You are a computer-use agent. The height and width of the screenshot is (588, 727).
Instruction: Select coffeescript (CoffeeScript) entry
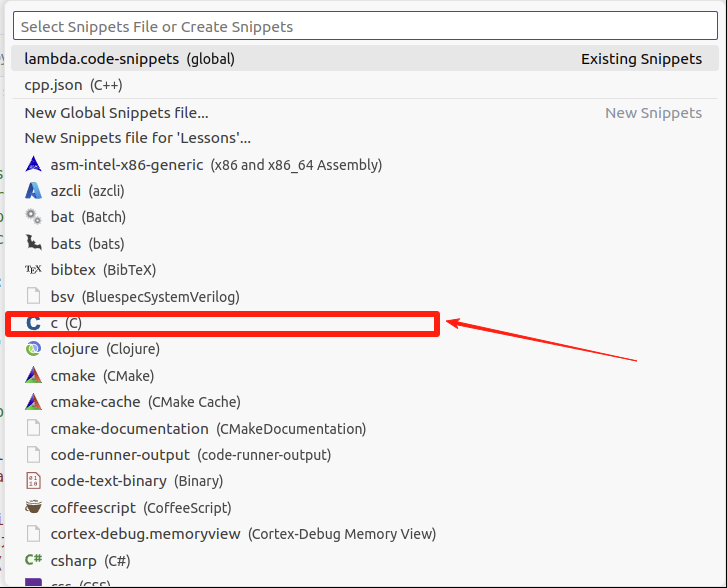click(x=365, y=508)
